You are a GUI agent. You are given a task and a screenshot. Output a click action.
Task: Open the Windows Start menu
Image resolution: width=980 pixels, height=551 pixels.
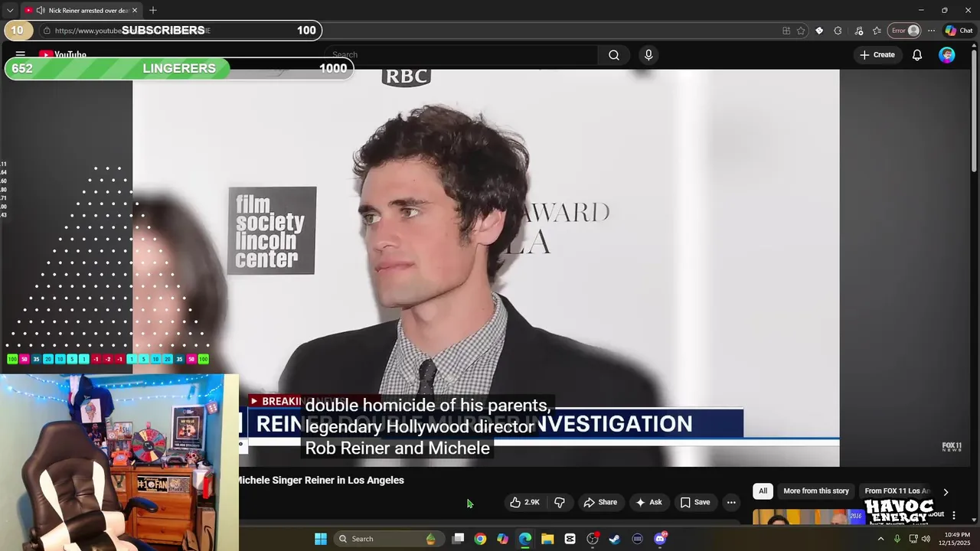[x=321, y=539]
